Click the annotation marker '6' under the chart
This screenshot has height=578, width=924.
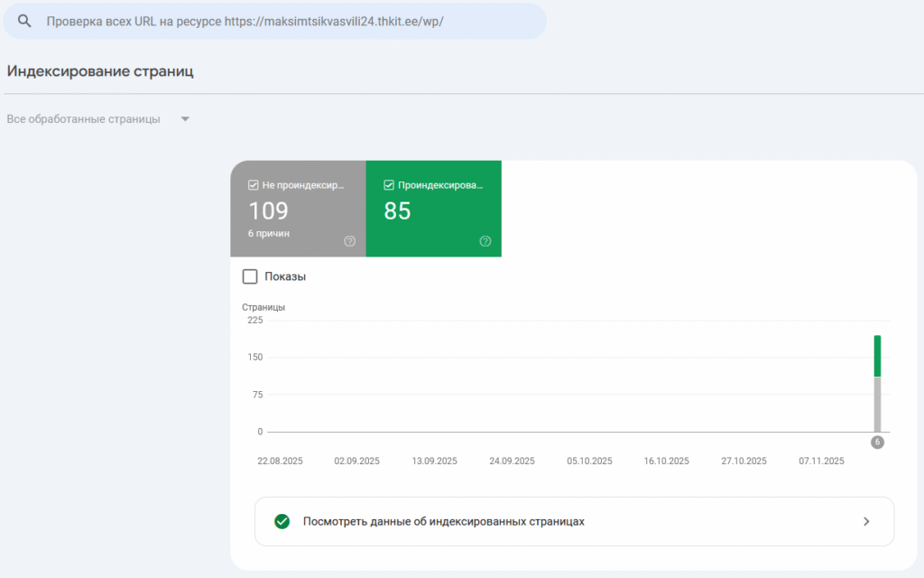point(877,443)
